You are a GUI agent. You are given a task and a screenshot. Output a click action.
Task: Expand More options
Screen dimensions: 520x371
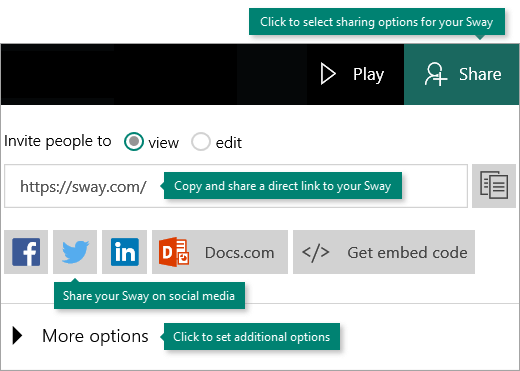click(80, 336)
